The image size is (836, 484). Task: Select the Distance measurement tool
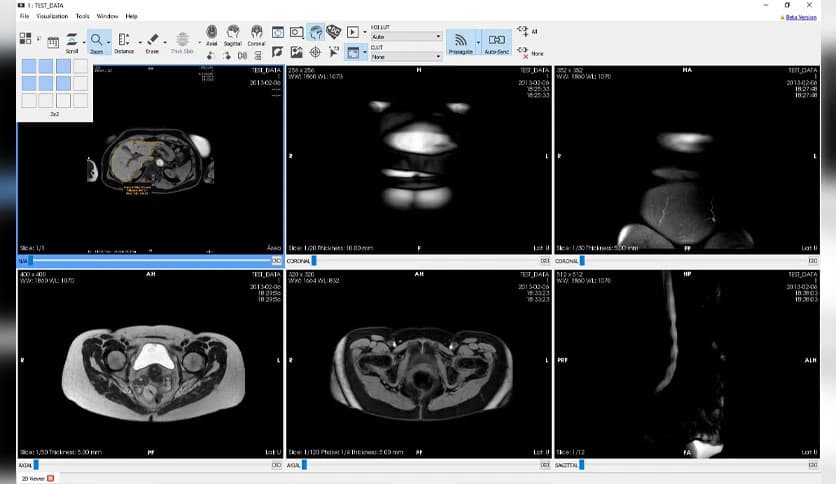[124, 43]
